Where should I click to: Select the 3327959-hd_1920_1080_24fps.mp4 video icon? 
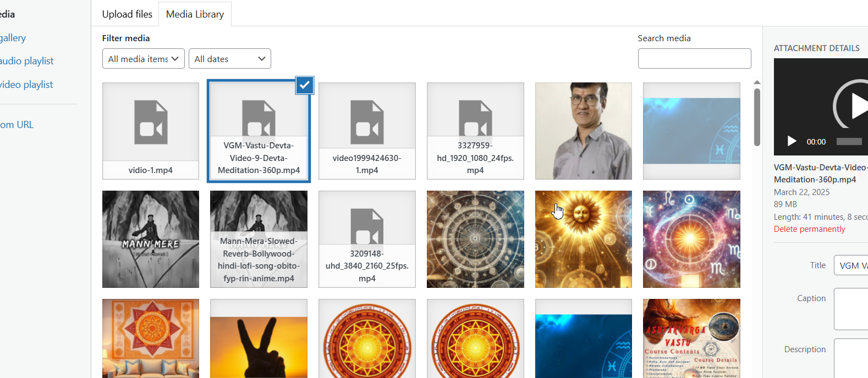(x=475, y=118)
